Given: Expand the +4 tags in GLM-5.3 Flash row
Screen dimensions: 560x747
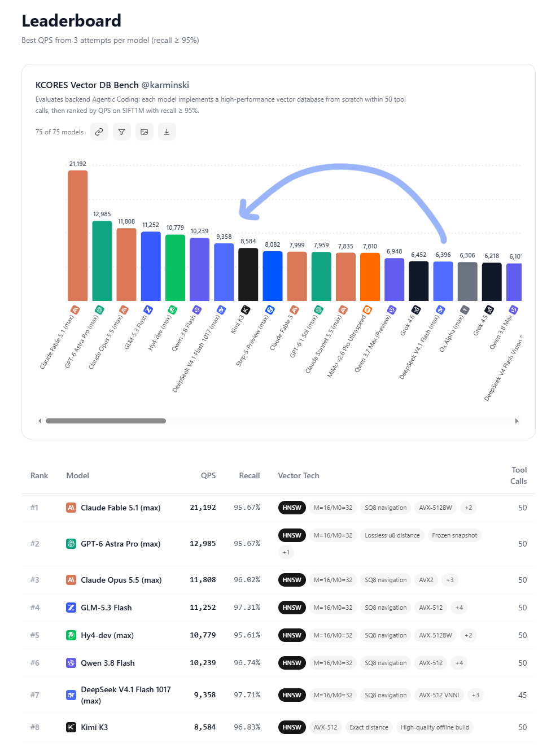Looking at the screenshot, I should 459,608.
